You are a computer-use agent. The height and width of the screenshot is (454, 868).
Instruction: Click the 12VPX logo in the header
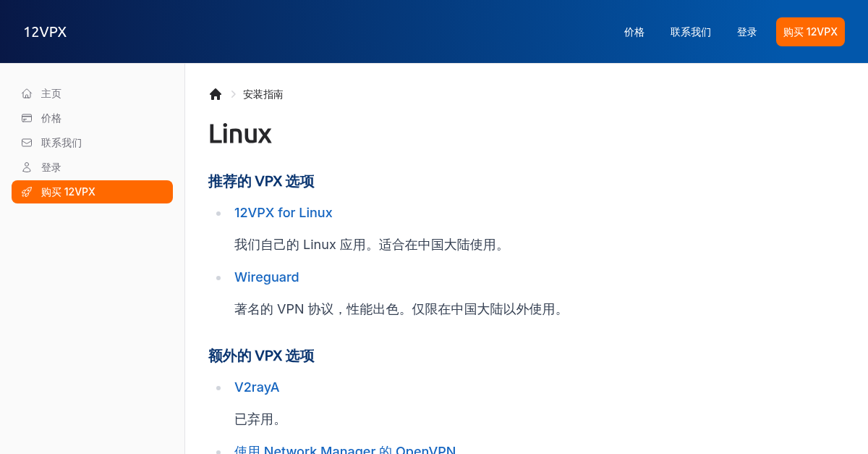coord(45,32)
